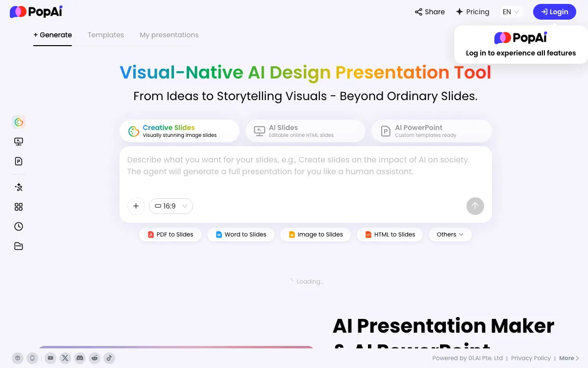Open the Pricing page
The width and height of the screenshot is (588, 368).
473,12
